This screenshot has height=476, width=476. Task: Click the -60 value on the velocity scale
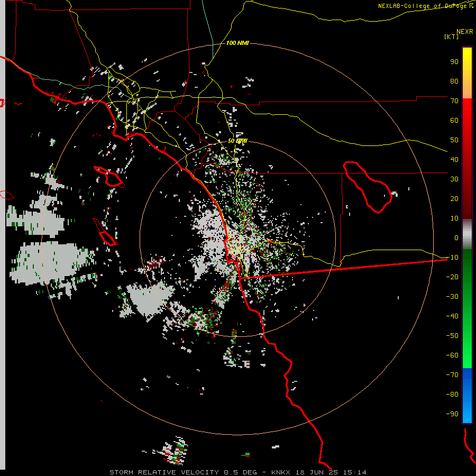click(452, 355)
